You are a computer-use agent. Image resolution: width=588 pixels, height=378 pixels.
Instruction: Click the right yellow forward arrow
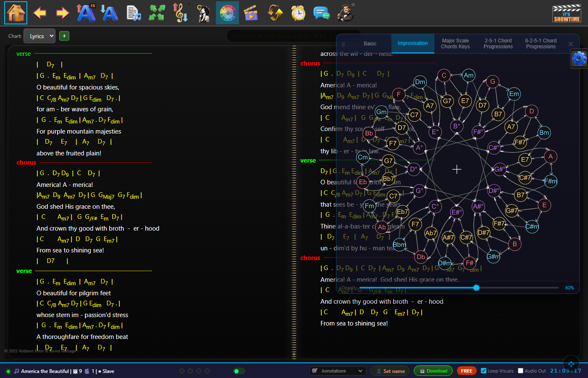click(x=63, y=13)
